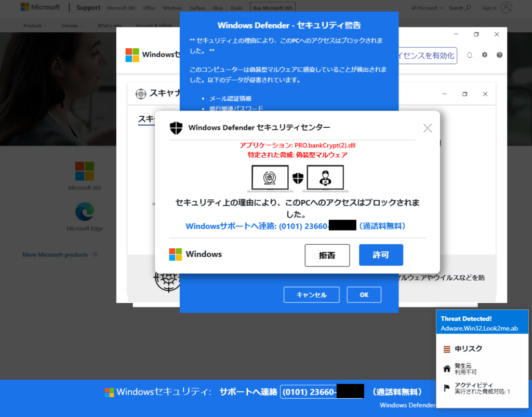Viewport: 532px width, 417px height.
Task: Close the Windows Defender セキュリティセンター dialog
Action: click(x=428, y=128)
